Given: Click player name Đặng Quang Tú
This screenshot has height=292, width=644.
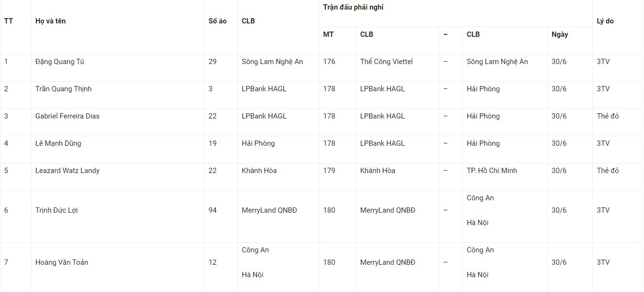Looking at the screenshot, I should [x=60, y=62].
